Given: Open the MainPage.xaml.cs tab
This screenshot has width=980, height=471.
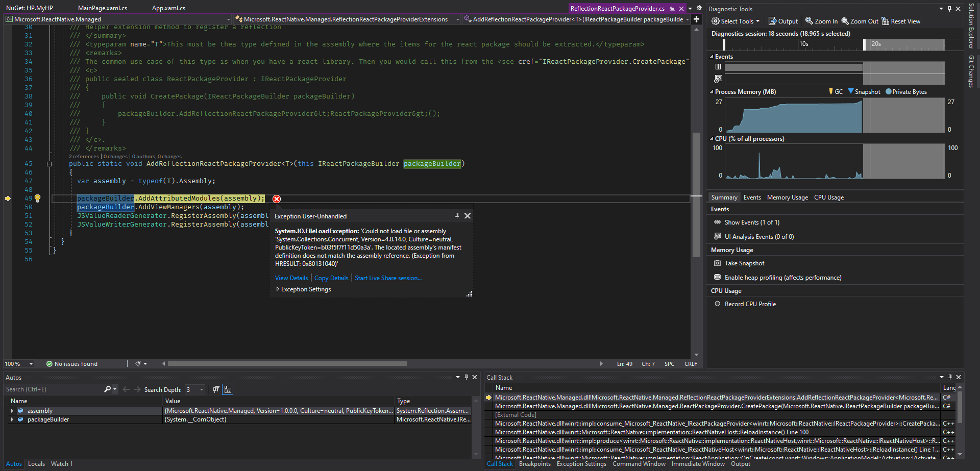Looking at the screenshot, I should pyautogui.click(x=103, y=8).
